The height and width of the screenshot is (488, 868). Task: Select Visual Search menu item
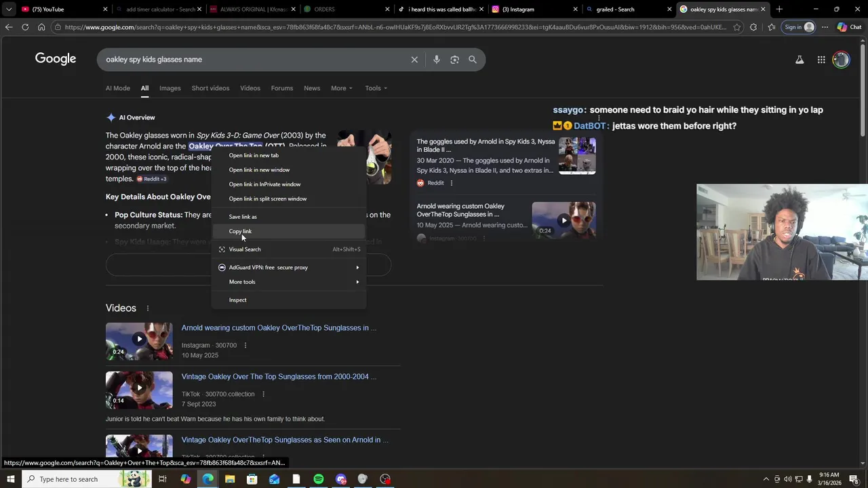tap(289, 249)
